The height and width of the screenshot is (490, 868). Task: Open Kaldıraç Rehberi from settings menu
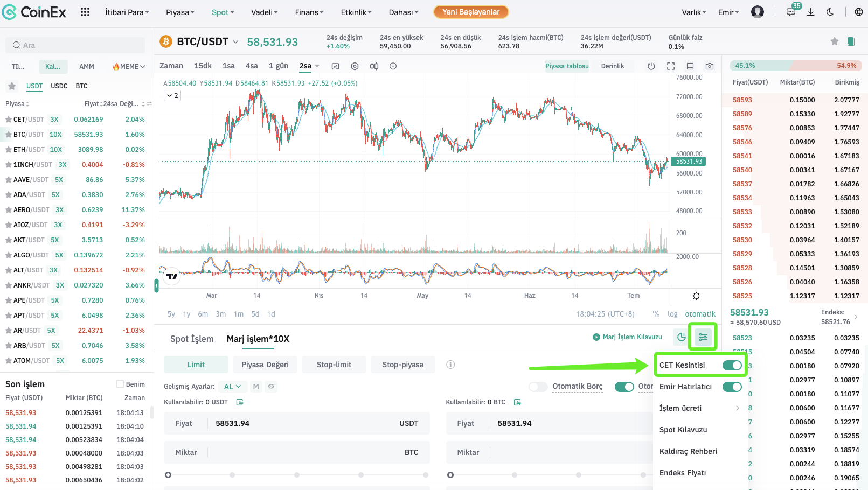(x=688, y=451)
